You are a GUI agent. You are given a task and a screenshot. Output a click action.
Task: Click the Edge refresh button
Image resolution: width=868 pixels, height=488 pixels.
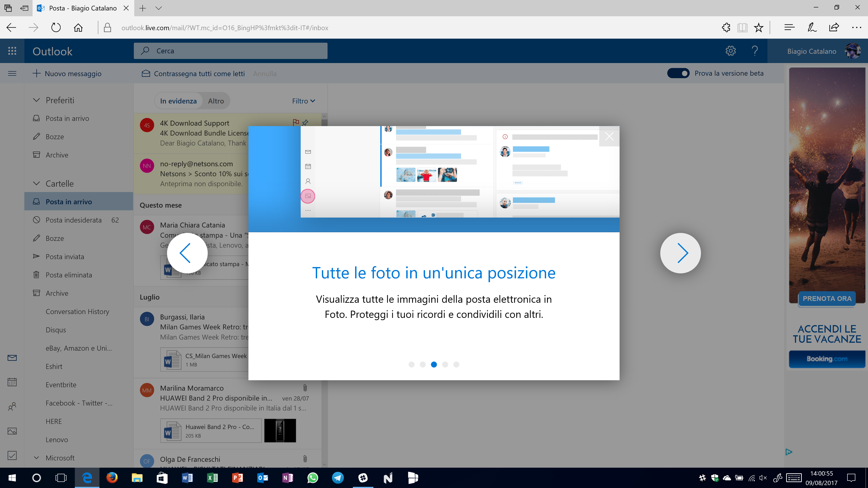point(56,28)
